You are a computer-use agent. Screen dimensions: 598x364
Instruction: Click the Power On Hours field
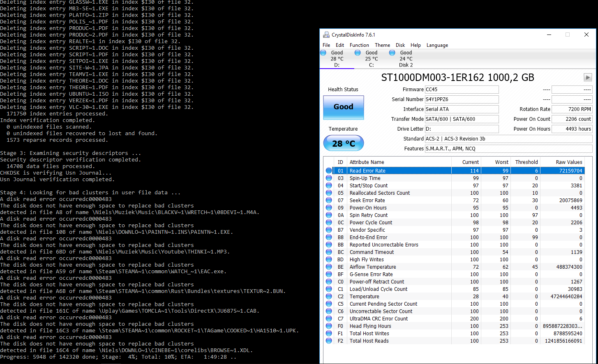click(x=572, y=129)
